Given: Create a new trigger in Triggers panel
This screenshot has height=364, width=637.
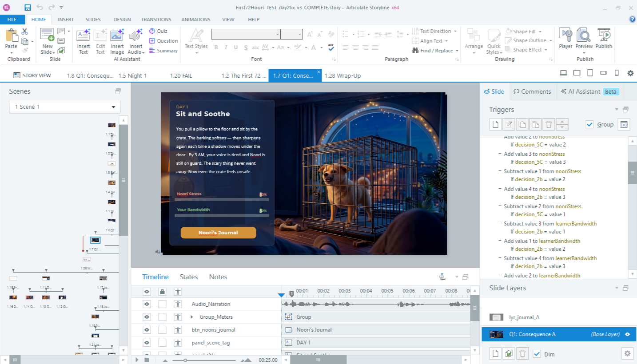Looking at the screenshot, I should tap(496, 124).
